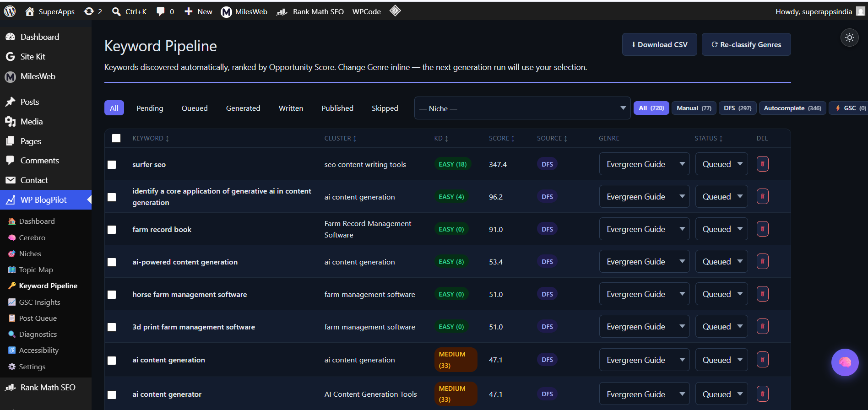Switch to the Queued tab

pyautogui.click(x=195, y=108)
